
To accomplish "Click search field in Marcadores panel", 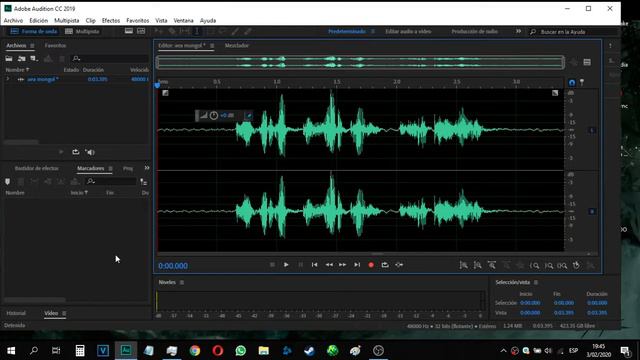I will [111, 181].
